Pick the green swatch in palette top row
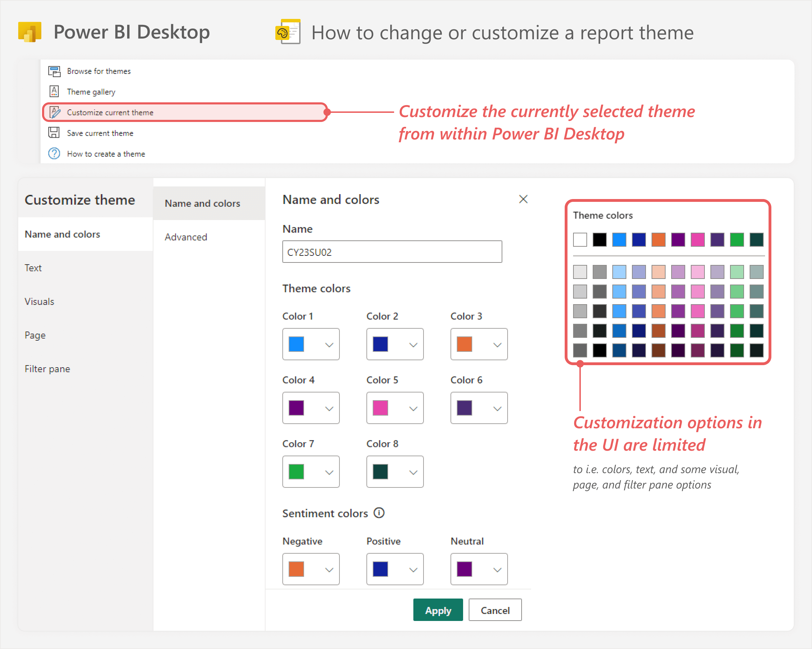812x649 pixels. click(x=737, y=240)
